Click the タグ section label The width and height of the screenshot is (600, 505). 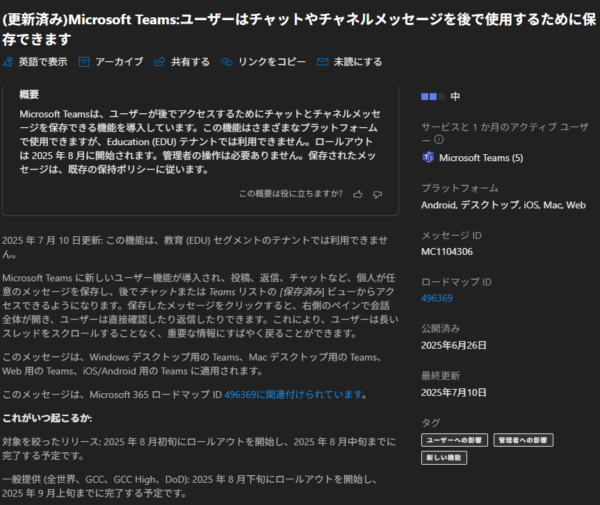pyautogui.click(x=430, y=423)
